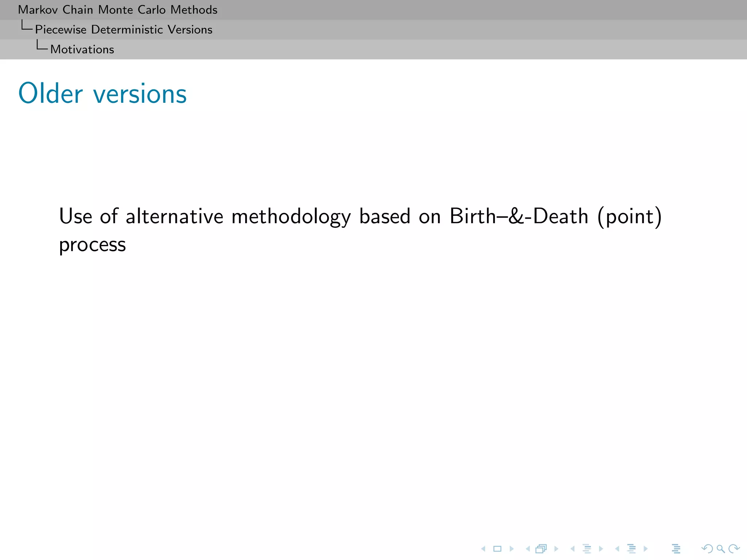Open the Piecewise Deterministic Versions section link
Image resolution: width=747 pixels, height=560 pixels.
pyautogui.click(x=124, y=30)
